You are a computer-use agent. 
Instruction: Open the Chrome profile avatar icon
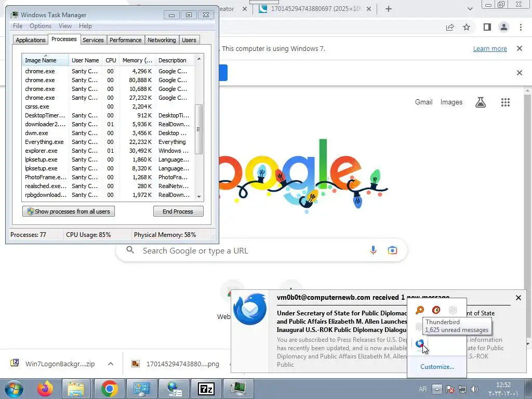(504, 27)
